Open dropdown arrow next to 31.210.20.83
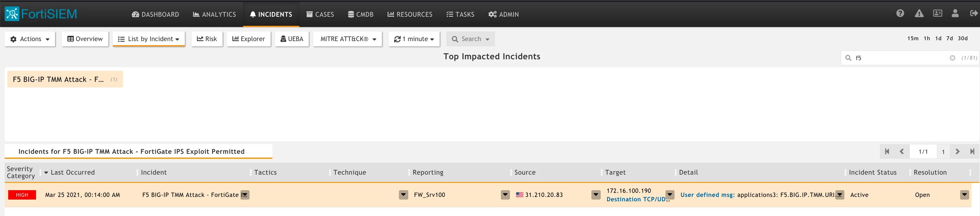This screenshot has height=216, width=980. (596, 195)
